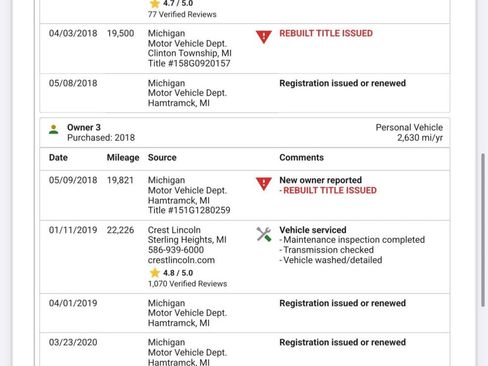Open the 1,070 Verified Reviews link
Image resolution: width=488 pixels, height=366 pixels.
[x=187, y=284]
